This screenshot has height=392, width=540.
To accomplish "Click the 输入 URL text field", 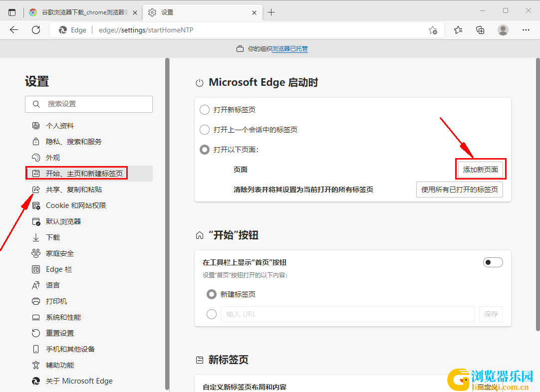I will [x=348, y=314].
